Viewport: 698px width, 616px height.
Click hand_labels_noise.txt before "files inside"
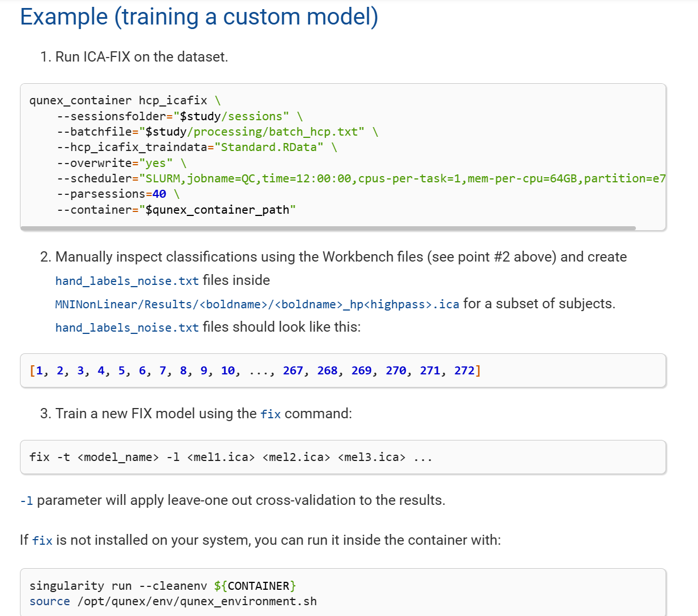click(126, 281)
